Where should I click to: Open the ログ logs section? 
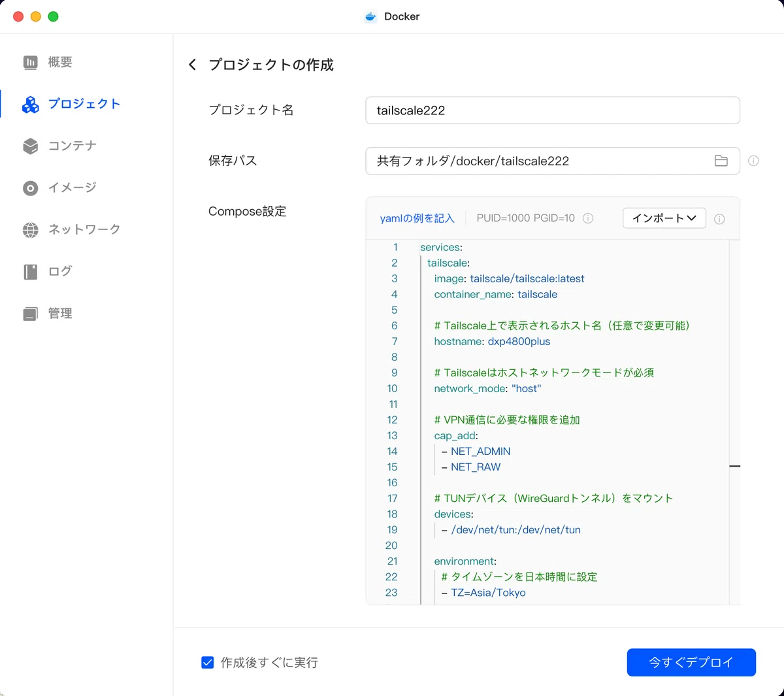60,271
